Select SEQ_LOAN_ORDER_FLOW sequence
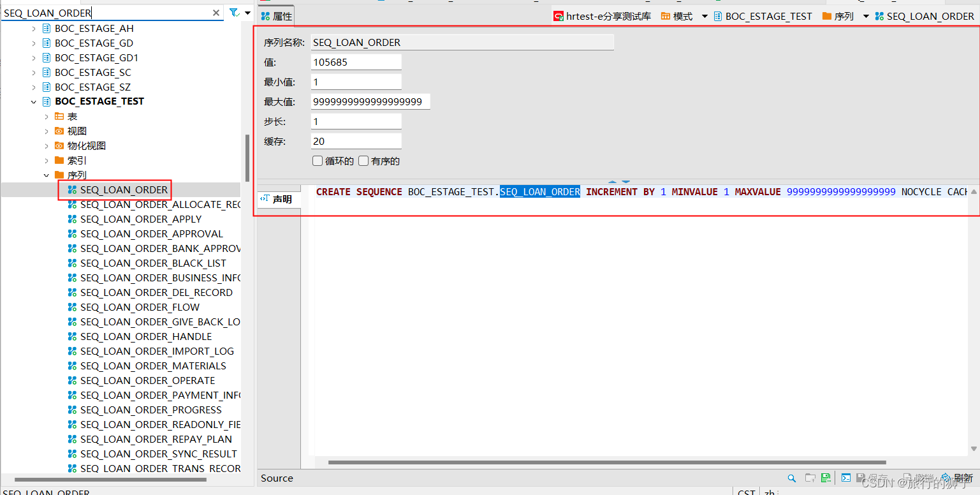 tap(140, 307)
